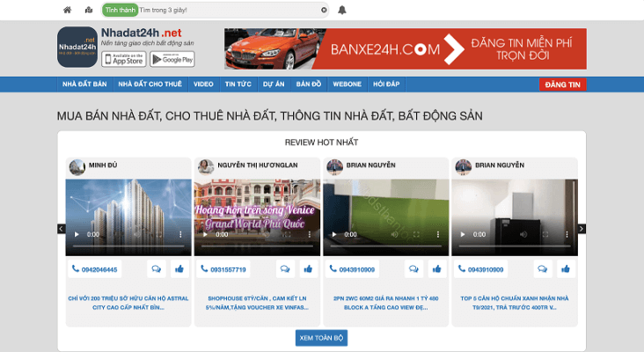
Task: Seek in 2PN 2WC video progress bar
Action: (x=386, y=246)
